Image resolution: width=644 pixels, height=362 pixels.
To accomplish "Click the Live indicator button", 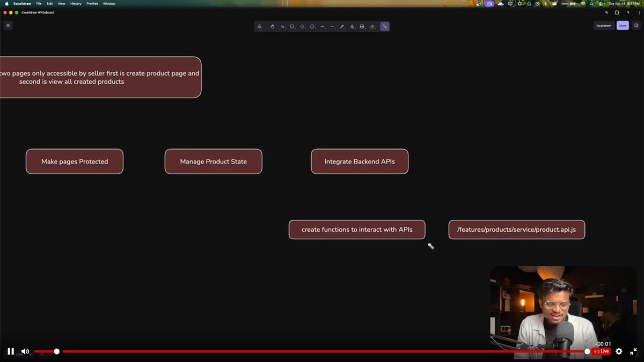I will [x=602, y=351].
